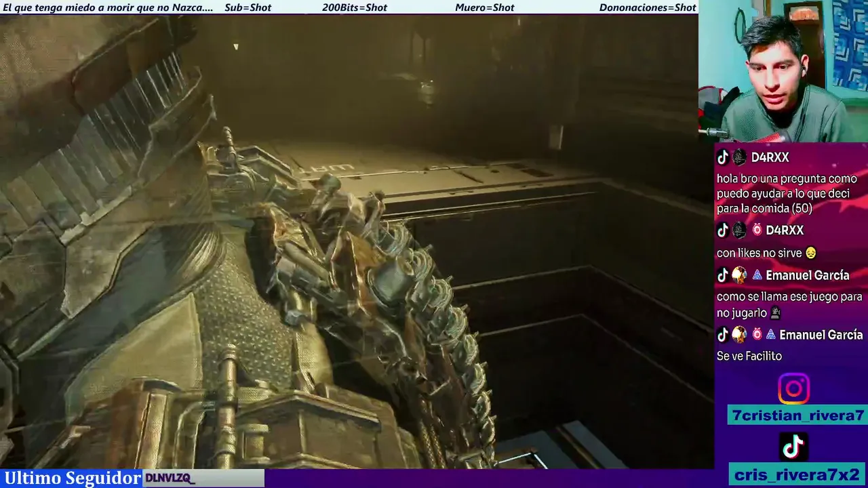Click blue badge beside Emanuel above 'como se llama'
Screen dimensions: 868x488
coord(757,275)
